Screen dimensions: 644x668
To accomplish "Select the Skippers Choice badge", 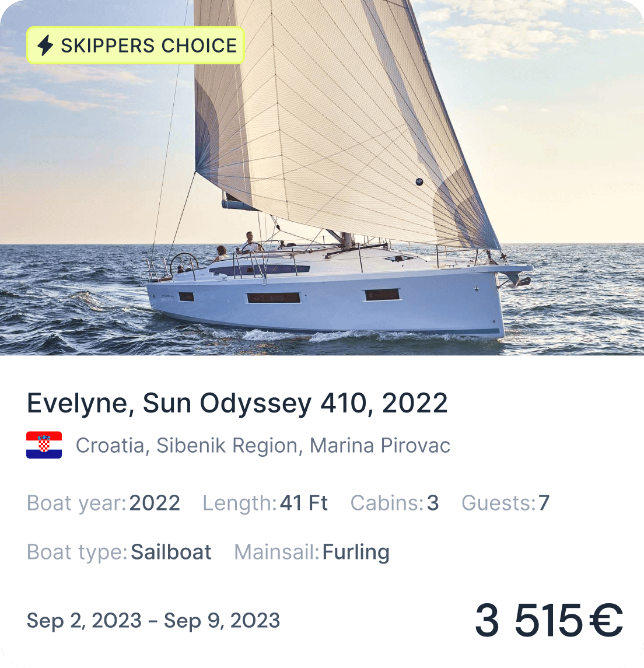I will coord(135,45).
